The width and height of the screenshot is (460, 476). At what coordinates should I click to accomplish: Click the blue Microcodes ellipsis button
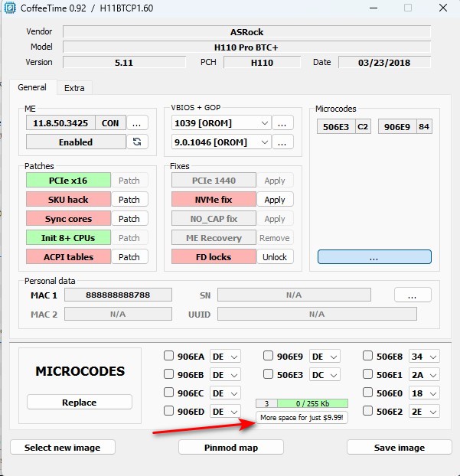374,257
